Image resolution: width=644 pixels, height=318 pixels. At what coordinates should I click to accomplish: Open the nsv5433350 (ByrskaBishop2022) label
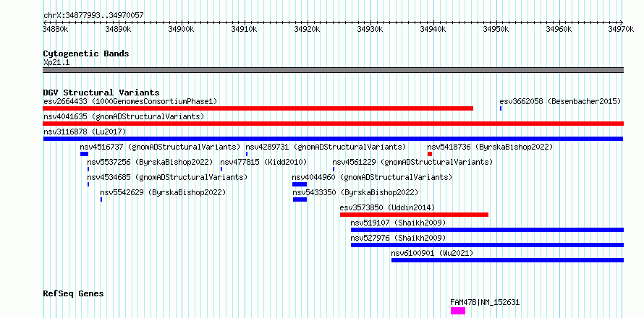coord(355,192)
